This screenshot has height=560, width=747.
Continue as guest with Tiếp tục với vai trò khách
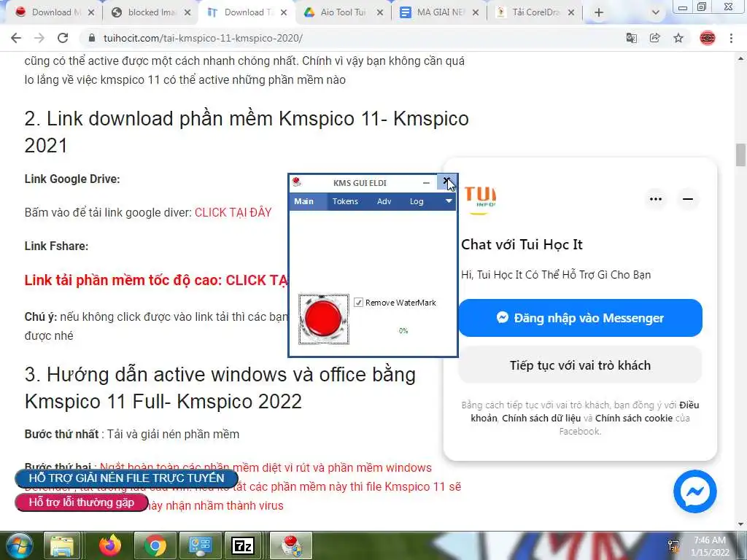[x=580, y=365]
